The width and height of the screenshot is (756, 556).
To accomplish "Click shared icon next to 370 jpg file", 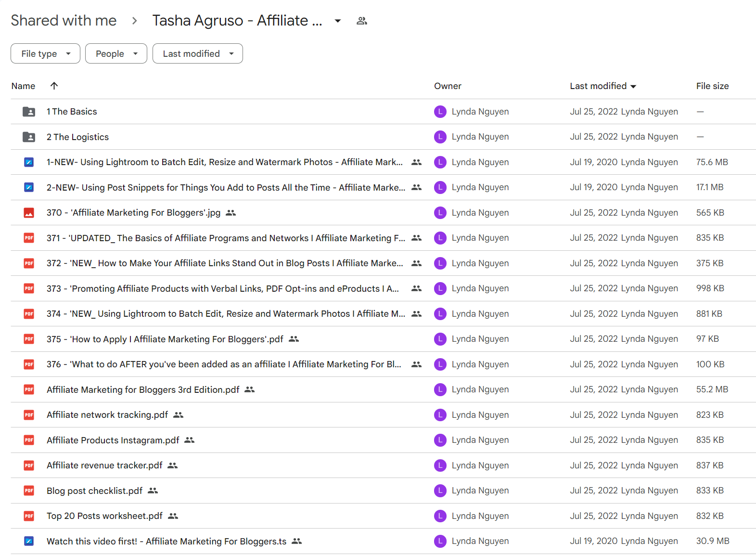I will [231, 213].
